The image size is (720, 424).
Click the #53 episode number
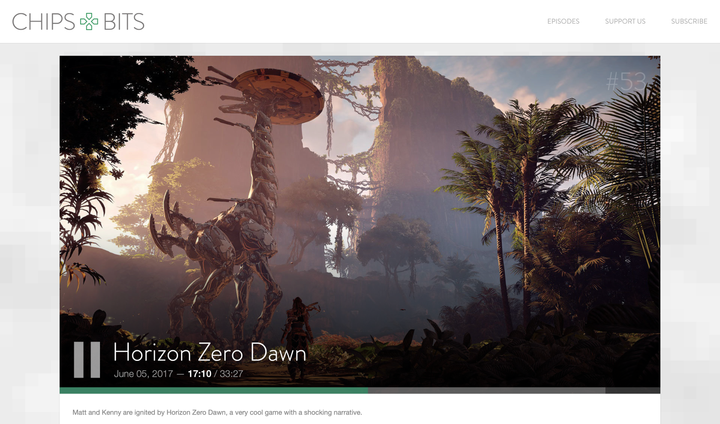point(626,82)
